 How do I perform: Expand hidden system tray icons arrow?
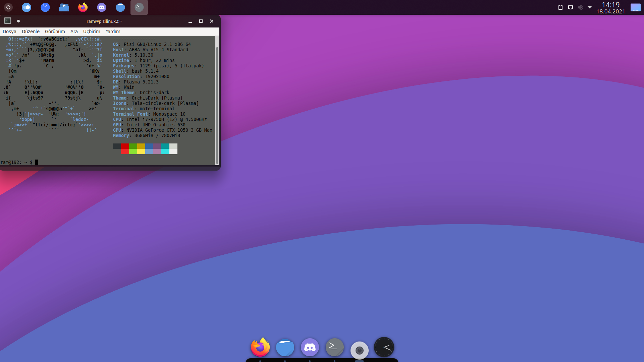tap(590, 7)
